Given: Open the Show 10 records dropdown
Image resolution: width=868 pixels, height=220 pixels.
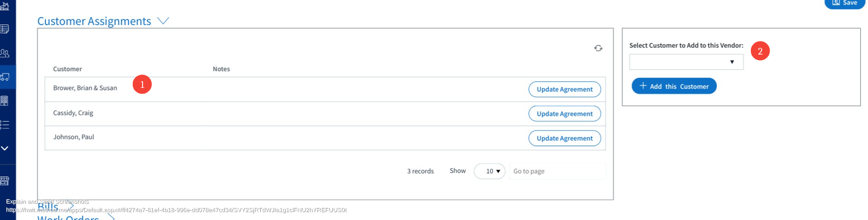Looking at the screenshot, I should click(x=490, y=171).
